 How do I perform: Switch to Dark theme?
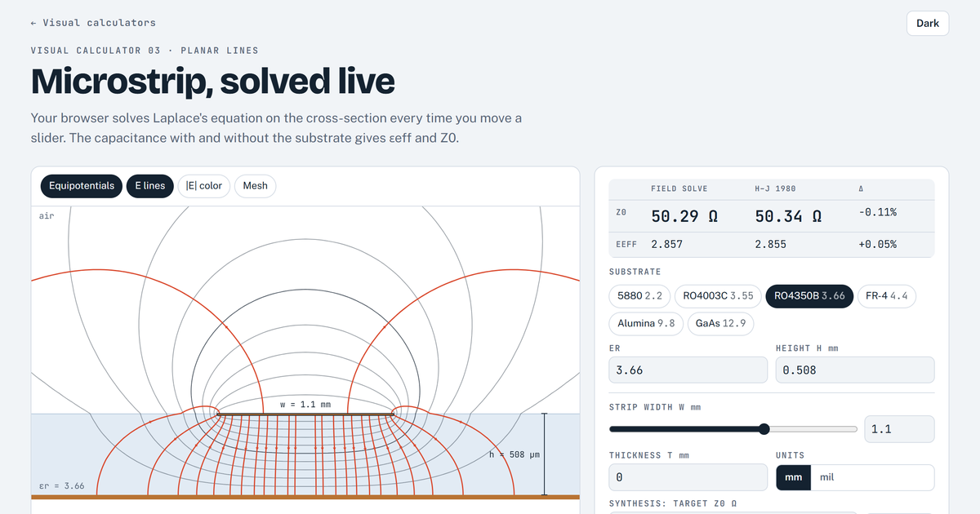click(x=928, y=23)
